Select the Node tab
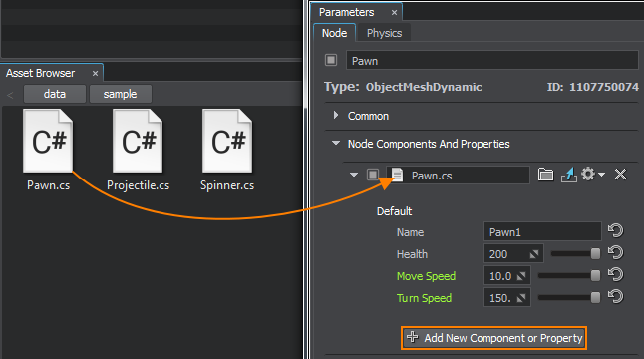Image resolution: width=644 pixels, height=359 pixels. [x=334, y=33]
